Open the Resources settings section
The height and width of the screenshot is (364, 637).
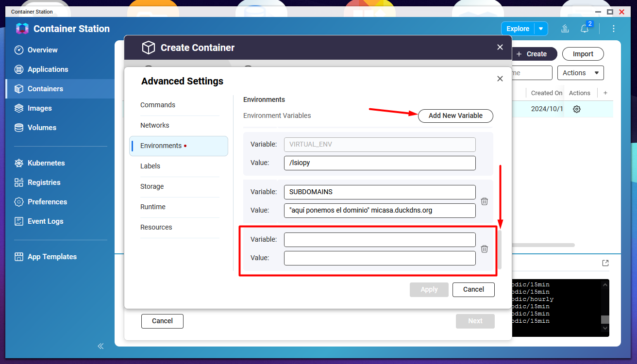coord(156,227)
